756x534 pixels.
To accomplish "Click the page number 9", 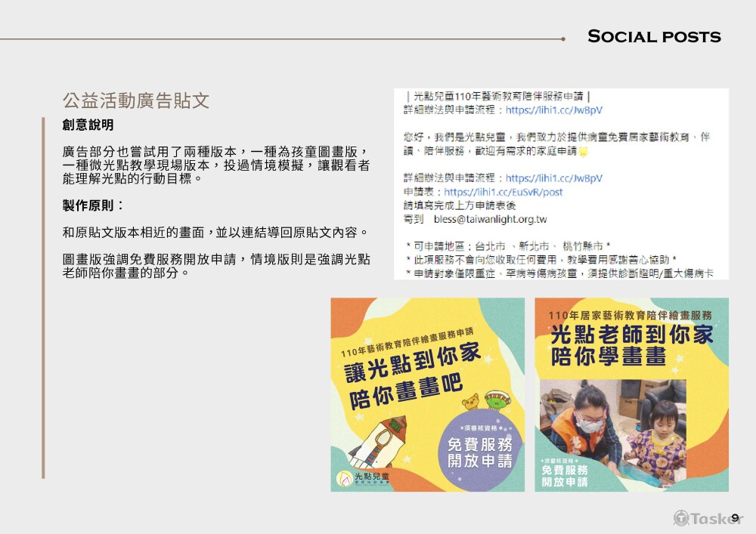I will (734, 517).
